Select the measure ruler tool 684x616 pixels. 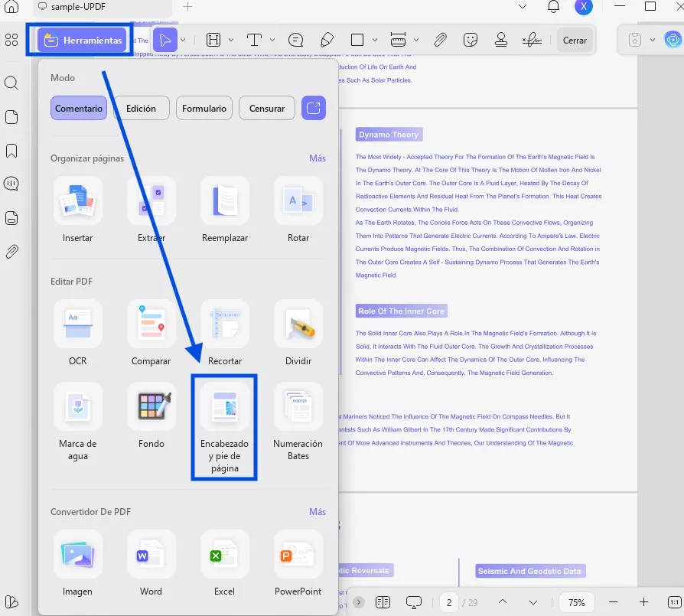(398, 40)
